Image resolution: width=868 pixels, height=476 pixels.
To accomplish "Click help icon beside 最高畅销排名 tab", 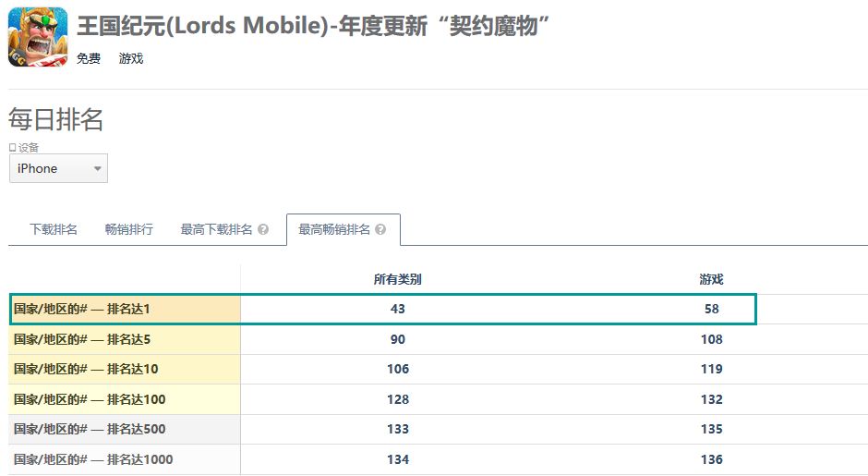I will tap(380, 230).
